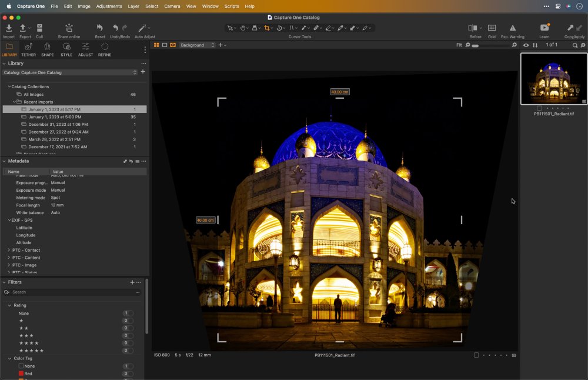Open the Cull tool

click(x=39, y=28)
